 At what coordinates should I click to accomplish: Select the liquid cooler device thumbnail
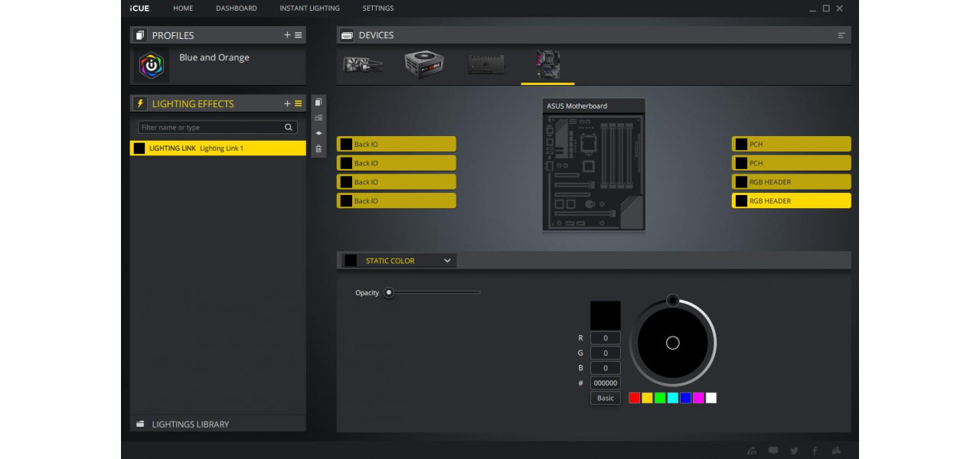(363, 65)
